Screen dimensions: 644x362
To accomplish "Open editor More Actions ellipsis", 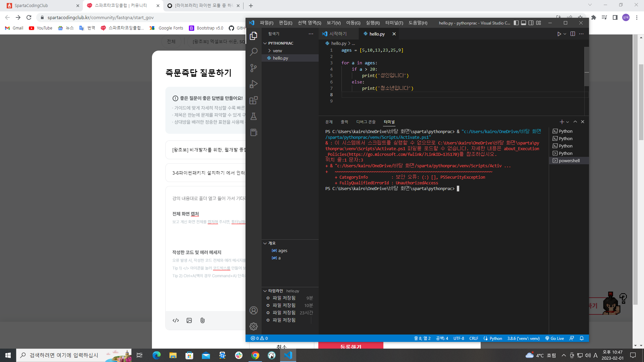I will tap(581, 34).
